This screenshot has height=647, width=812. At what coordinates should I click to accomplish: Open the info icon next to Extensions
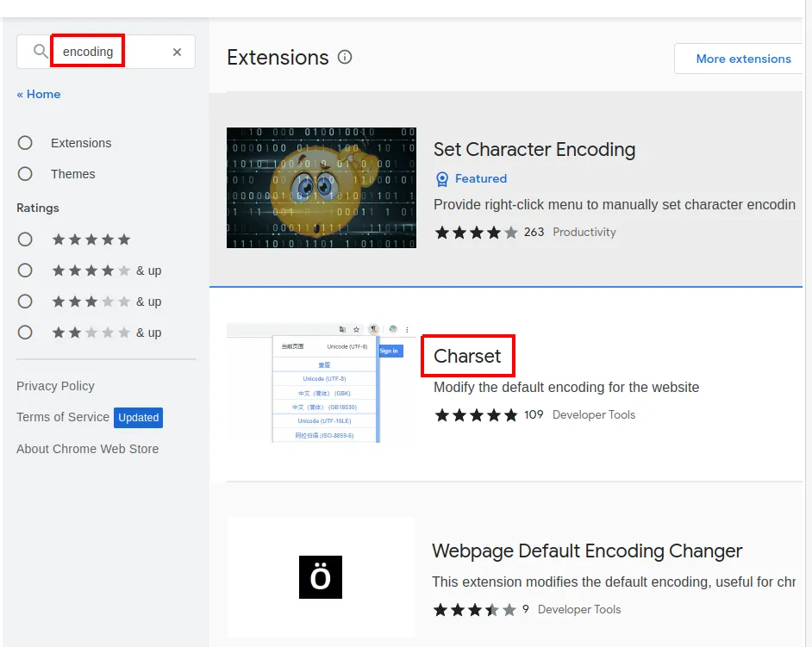pyautogui.click(x=345, y=57)
